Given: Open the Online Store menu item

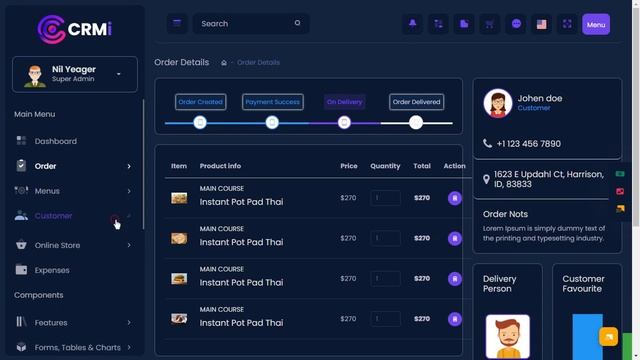Looking at the screenshot, I should point(57,245).
